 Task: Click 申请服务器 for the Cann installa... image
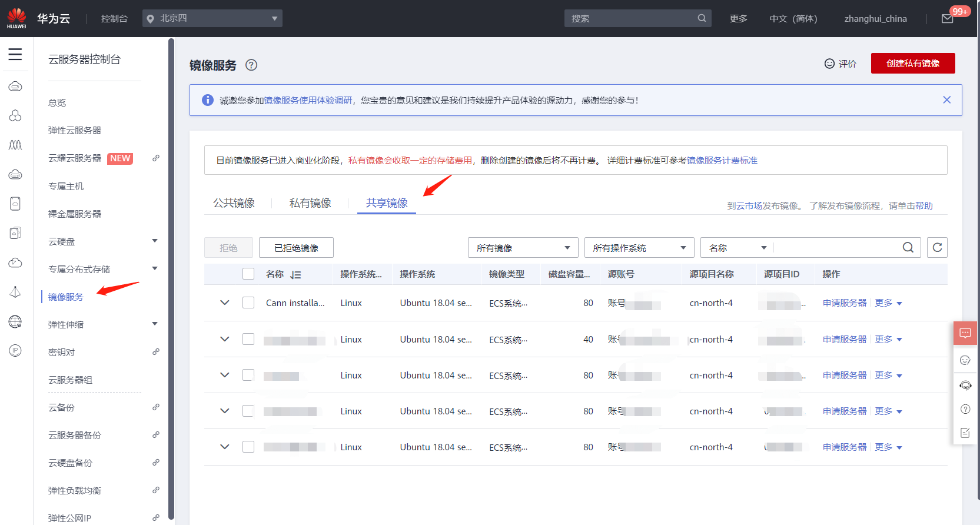(x=845, y=303)
